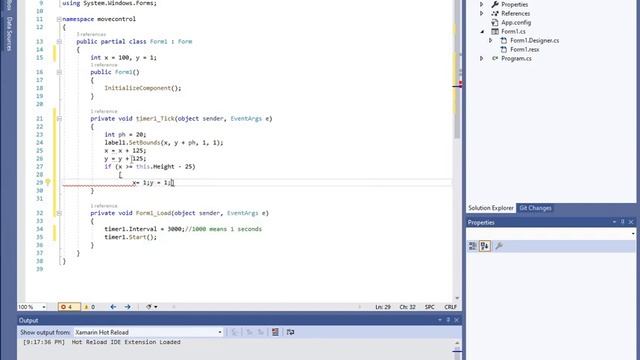
Task: Click the '1 reference' CodeLens above timer1_Tick
Action: (x=104, y=111)
